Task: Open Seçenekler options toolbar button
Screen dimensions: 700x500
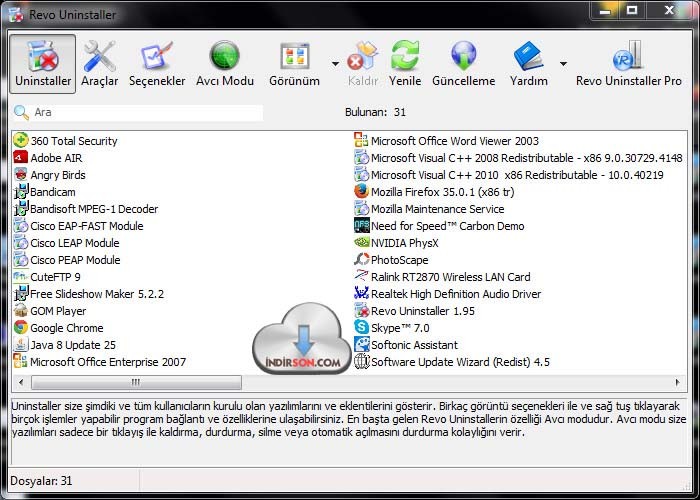Action: 157,64
